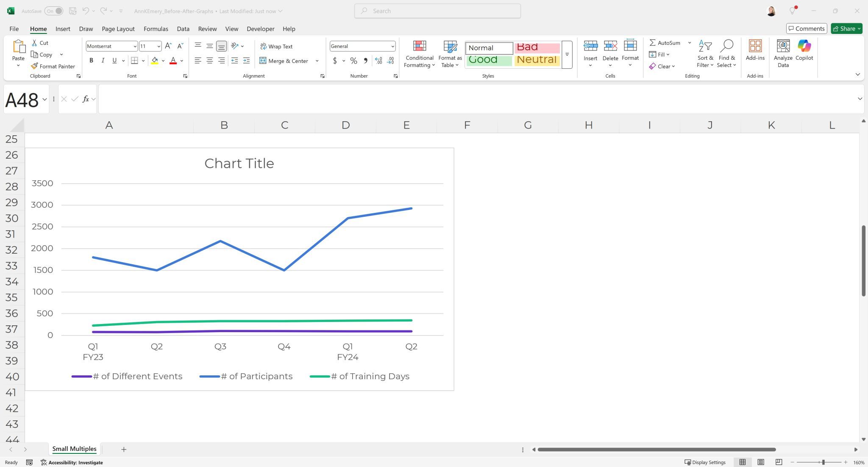Click the Percent Style icon
The height and width of the screenshot is (467, 868).
(354, 61)
